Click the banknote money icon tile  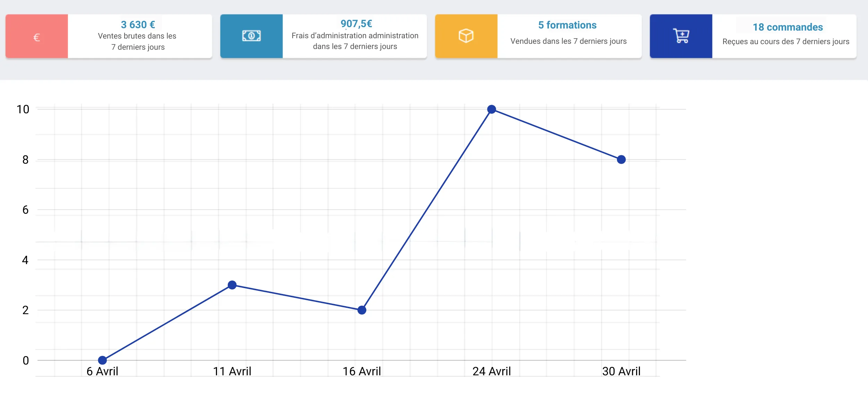click(x=251, y=36)
